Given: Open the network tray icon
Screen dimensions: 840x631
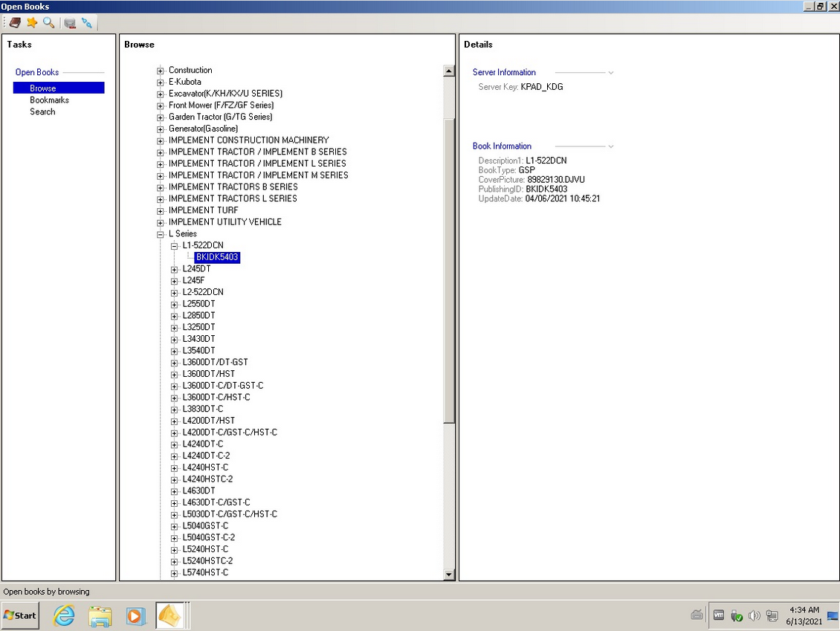Looking at the screenshot, I should tap(772, 615).
